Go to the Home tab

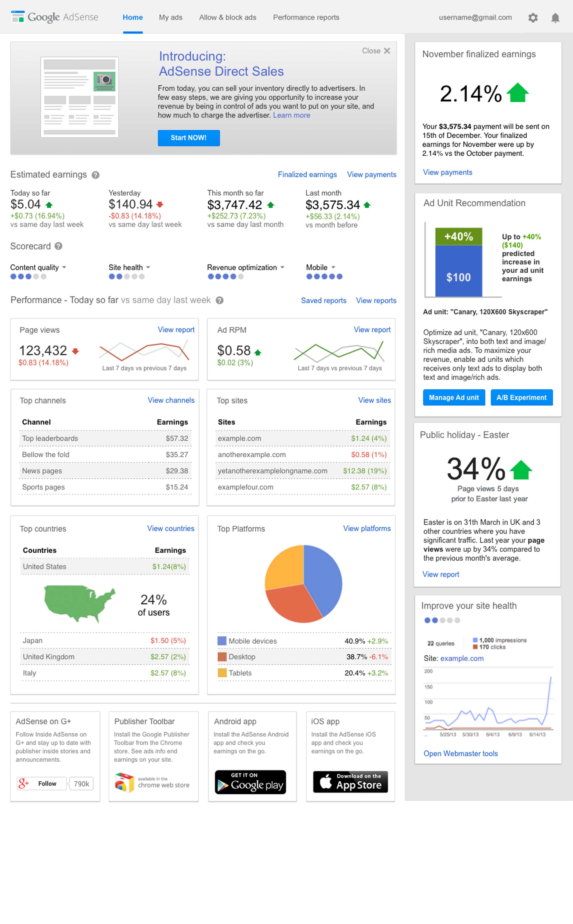pos(133,17)
